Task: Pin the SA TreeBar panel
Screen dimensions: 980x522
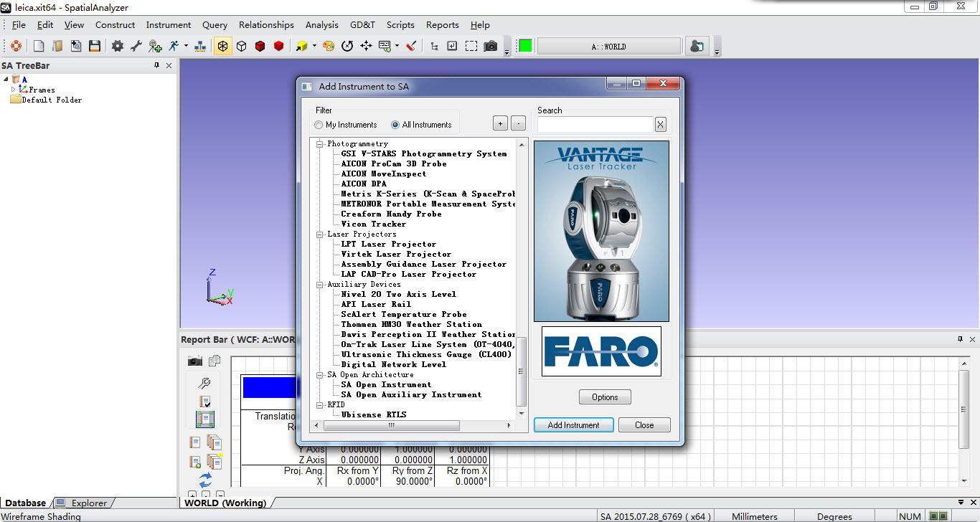Action: [157, 65]
